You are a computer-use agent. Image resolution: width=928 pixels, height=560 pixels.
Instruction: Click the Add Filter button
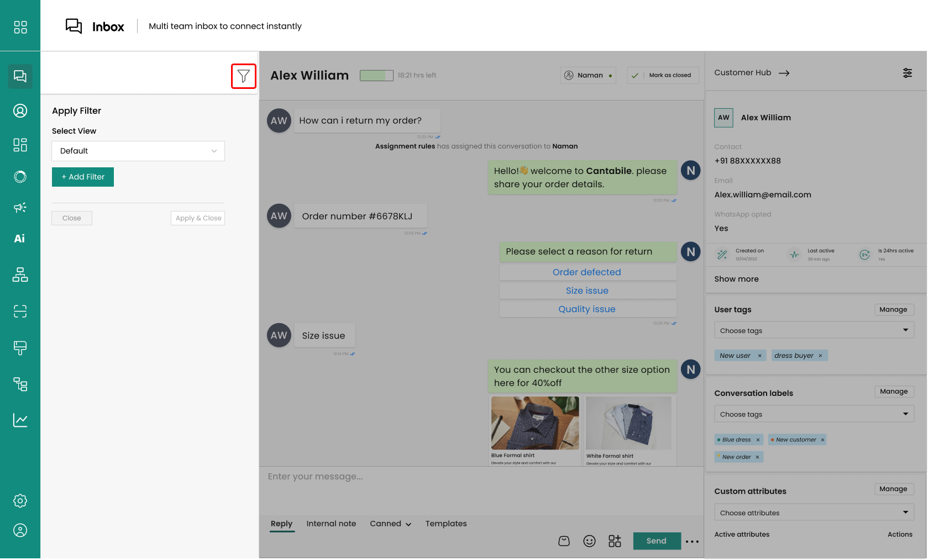83,177
